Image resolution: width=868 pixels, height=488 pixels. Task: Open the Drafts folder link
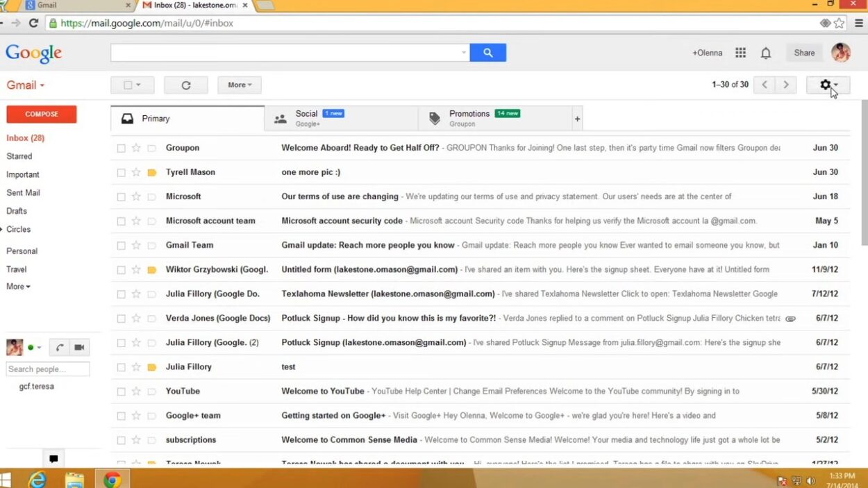pos(17,211)
